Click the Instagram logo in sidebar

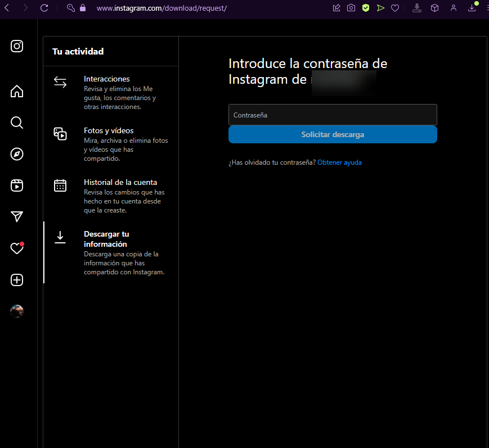tap(17, 46)
